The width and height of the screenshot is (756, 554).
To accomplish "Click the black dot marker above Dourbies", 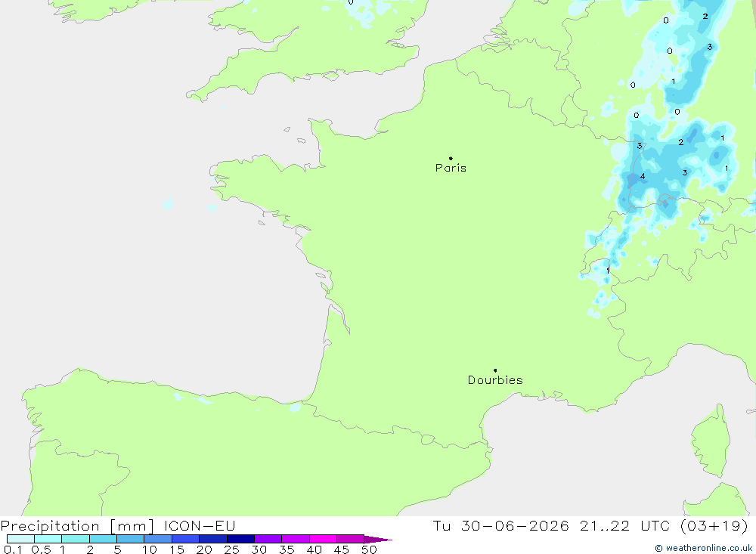I will coord(495,370).
